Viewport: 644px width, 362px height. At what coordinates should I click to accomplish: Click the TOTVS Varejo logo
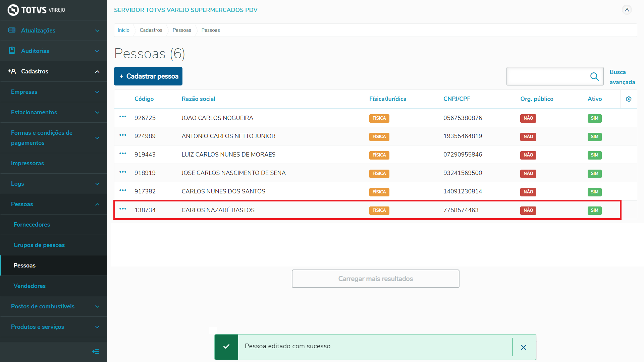click(x=36, y=10)
